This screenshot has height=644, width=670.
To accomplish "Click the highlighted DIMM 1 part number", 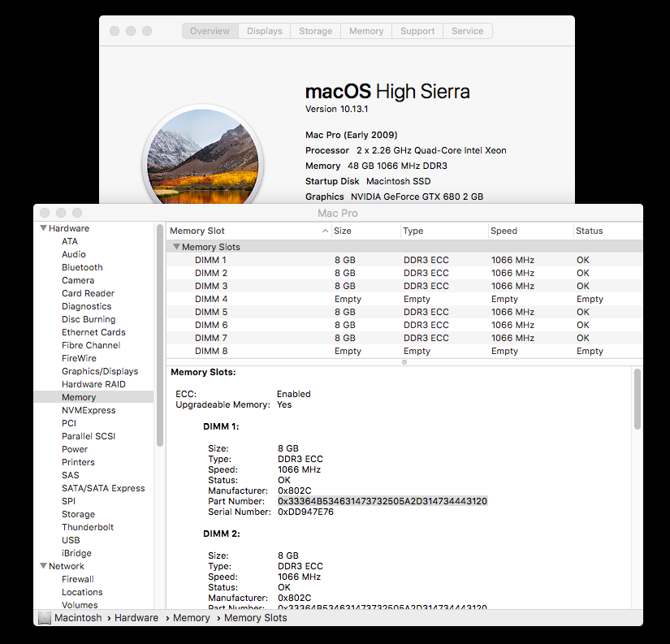I will point(383,501).
